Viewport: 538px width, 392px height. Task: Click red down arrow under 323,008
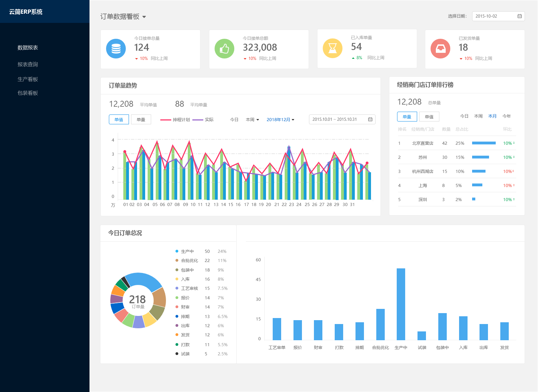245,59
